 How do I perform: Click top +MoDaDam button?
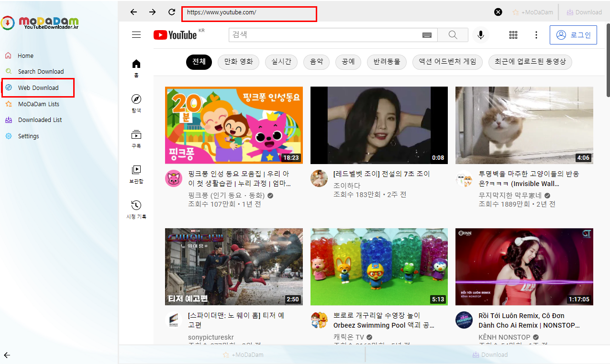(532, 12)
